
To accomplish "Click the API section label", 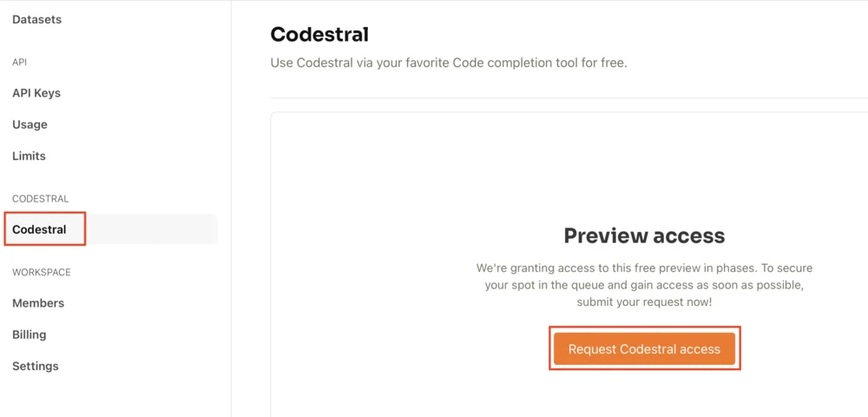I will coord(19,63).
